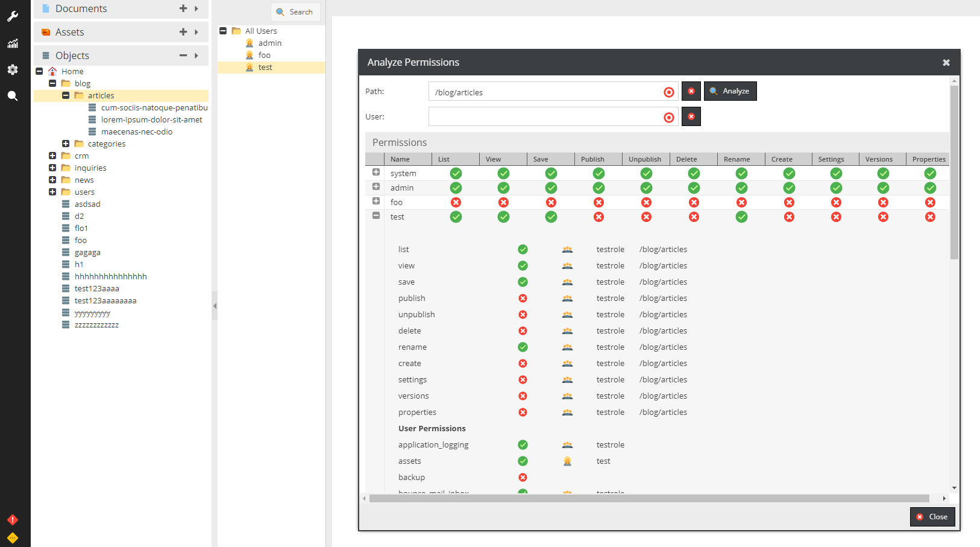The height and width of the screenshot is (547, 980).
Task: Click the plus icon on Assets panel
Action: click(183, 32)
